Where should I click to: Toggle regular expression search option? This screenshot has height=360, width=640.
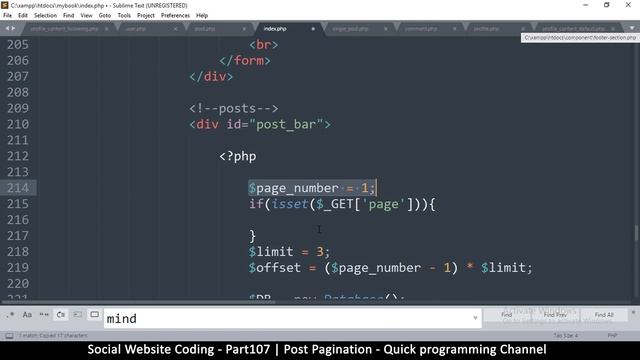(x=10, y=315)
